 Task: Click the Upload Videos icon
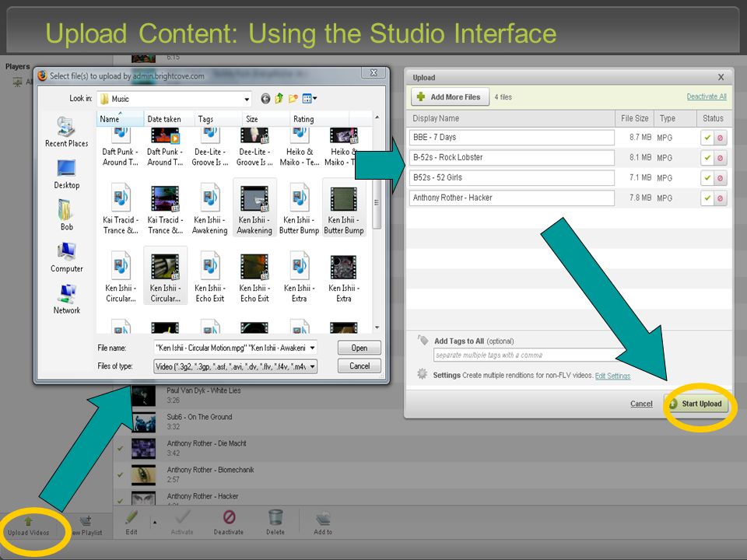coord(28,521)
